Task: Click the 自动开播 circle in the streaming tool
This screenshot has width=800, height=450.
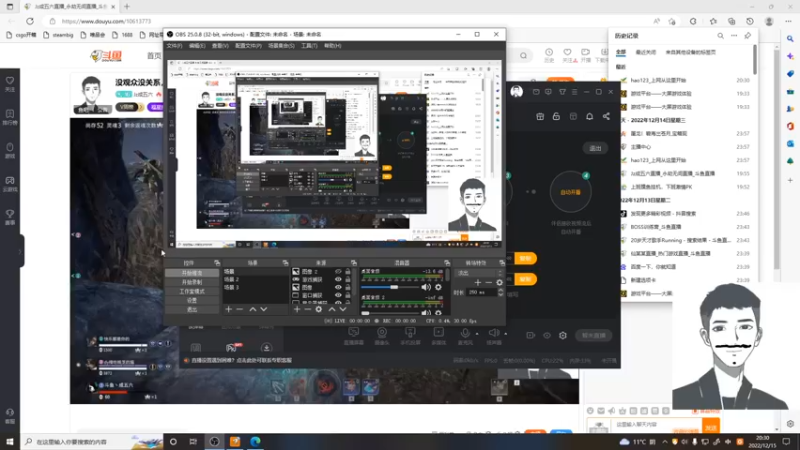Action: tap(570, 192)
